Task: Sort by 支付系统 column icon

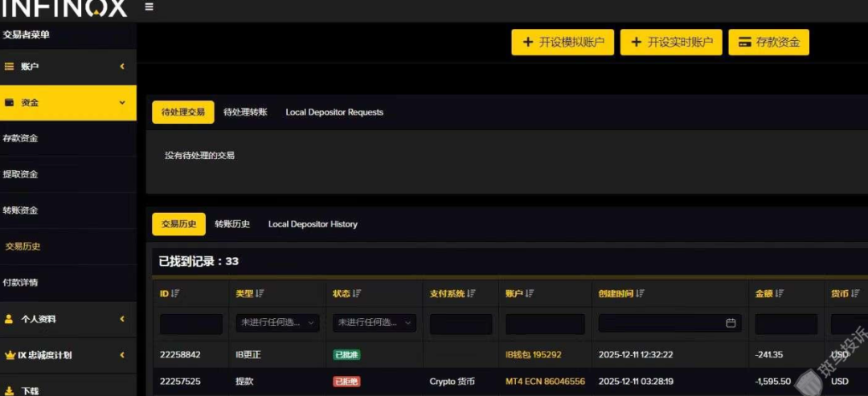Action: [x=472, y=294]
